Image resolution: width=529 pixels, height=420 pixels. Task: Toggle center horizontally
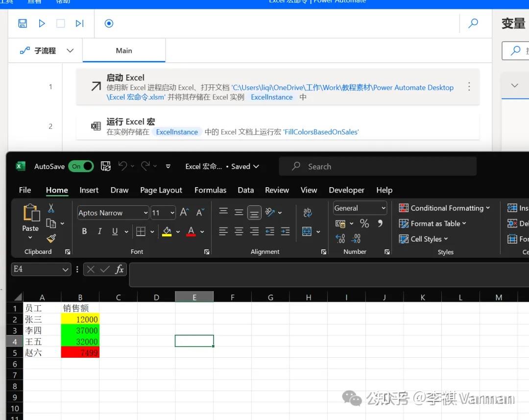pyautogui.click(x=239, y=231)
